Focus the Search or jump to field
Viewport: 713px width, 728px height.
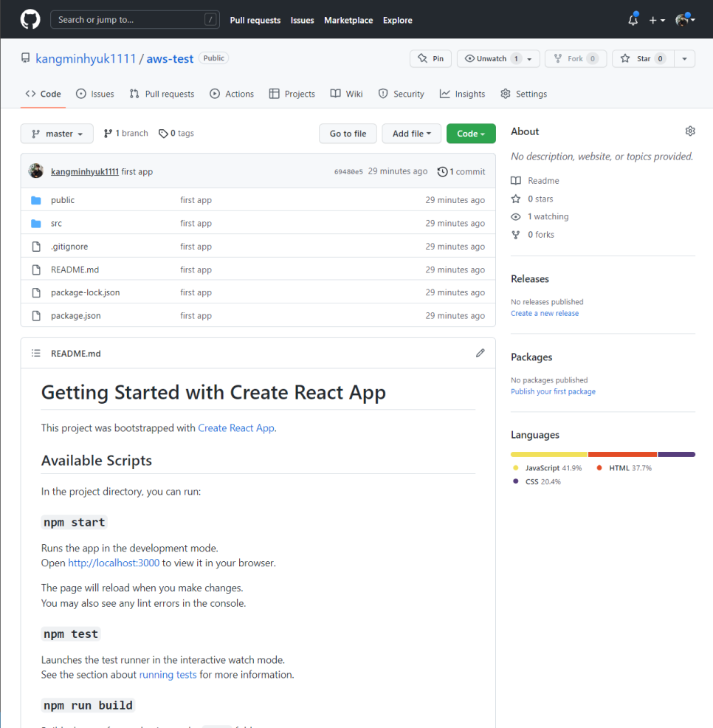click(134, 19)
